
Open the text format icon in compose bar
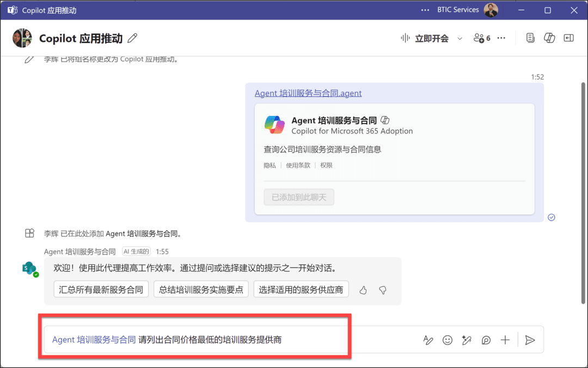coord(428,340)
